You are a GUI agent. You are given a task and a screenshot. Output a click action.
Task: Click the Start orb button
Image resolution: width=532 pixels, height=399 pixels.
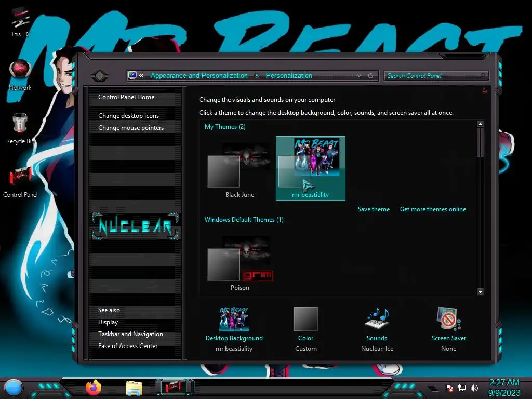(x=14, y=388)
